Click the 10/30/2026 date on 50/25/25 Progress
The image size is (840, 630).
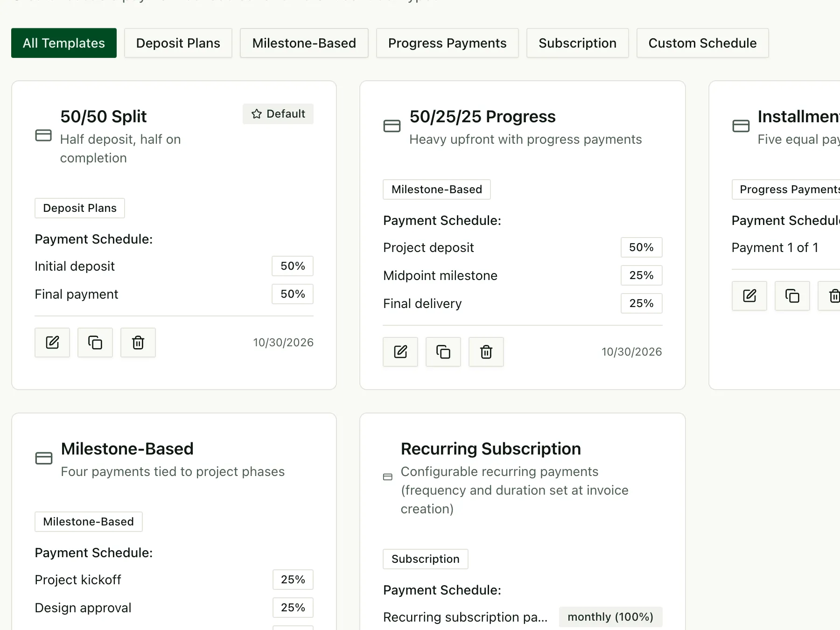click(632, 352)
